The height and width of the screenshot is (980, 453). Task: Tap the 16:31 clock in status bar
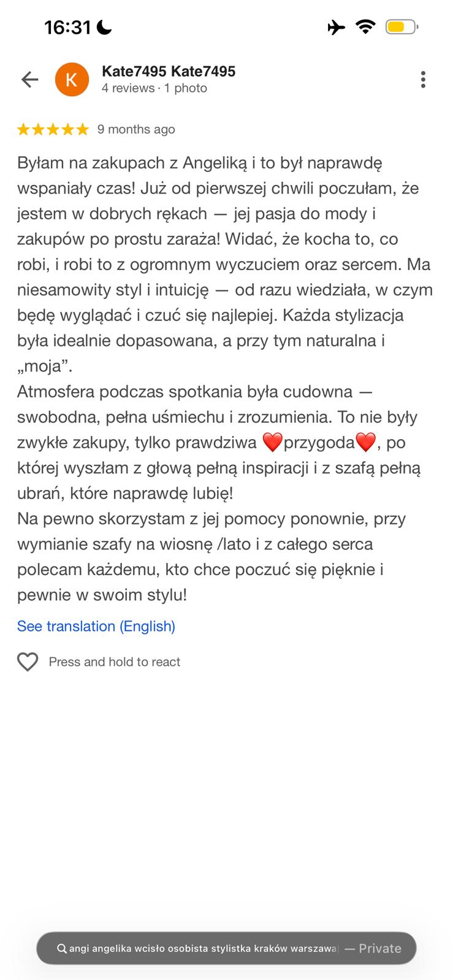pyautogui.click(x=67, y=27)
